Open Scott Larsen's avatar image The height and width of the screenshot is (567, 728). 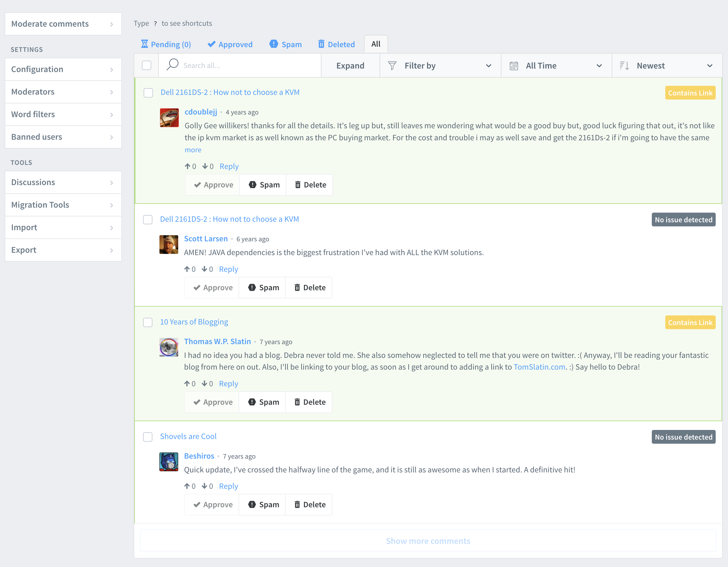point(169,245)
